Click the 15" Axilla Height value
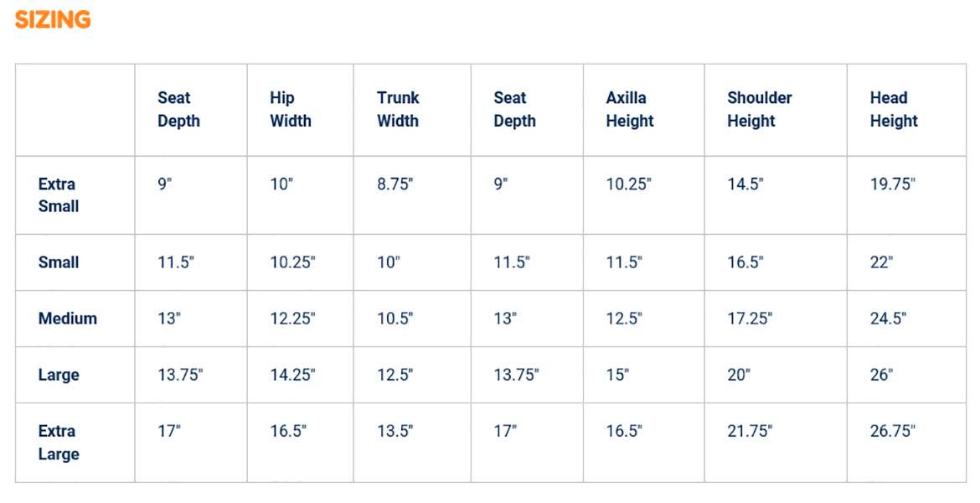 pyautogui.click(x=616, y=375)
